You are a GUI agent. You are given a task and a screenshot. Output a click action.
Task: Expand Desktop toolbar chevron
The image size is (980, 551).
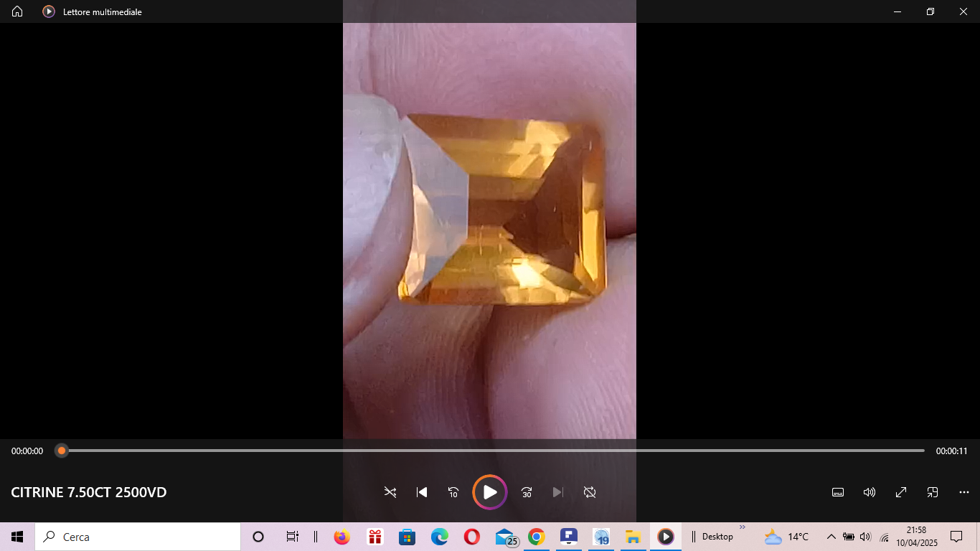tap(743, 527)
